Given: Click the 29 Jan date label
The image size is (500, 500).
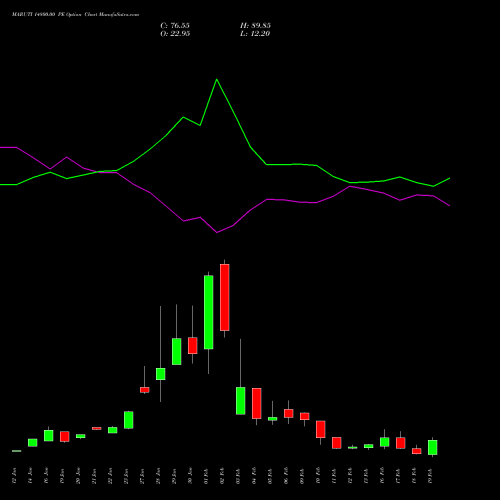Looking at the screenshot, I should (x=174, y=476).
